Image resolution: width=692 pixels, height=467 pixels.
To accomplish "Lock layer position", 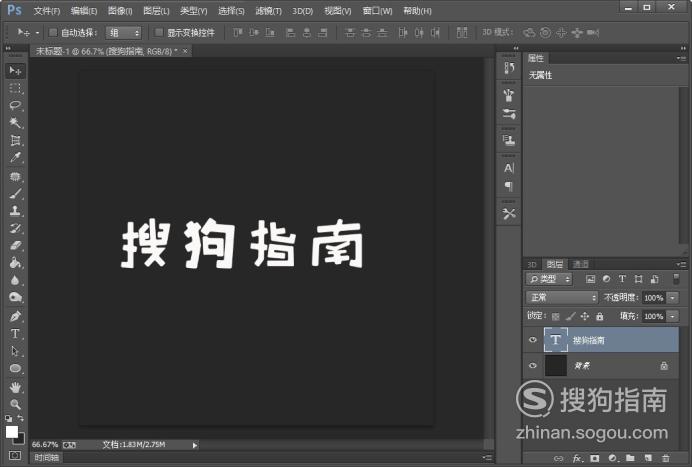I will coord(585,316).
